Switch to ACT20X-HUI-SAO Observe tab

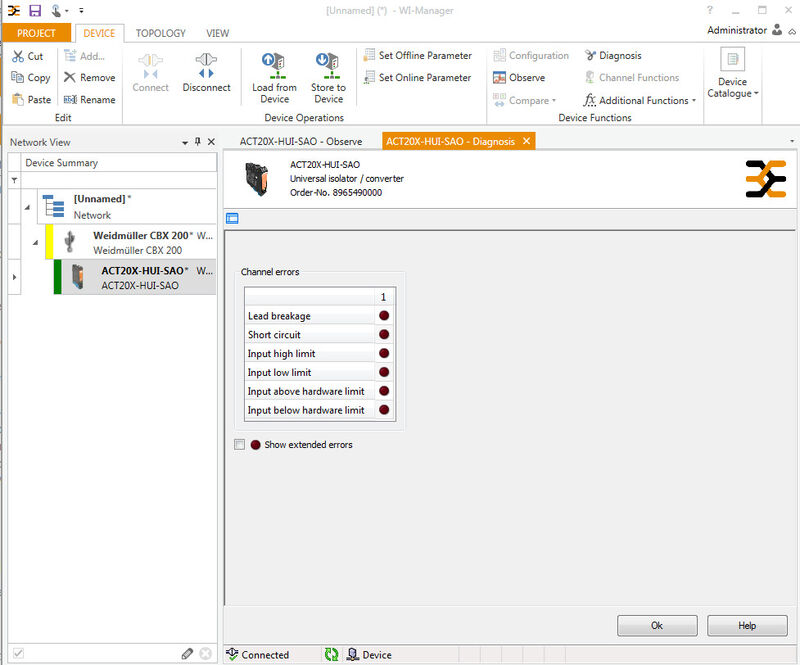coord(300,142)
